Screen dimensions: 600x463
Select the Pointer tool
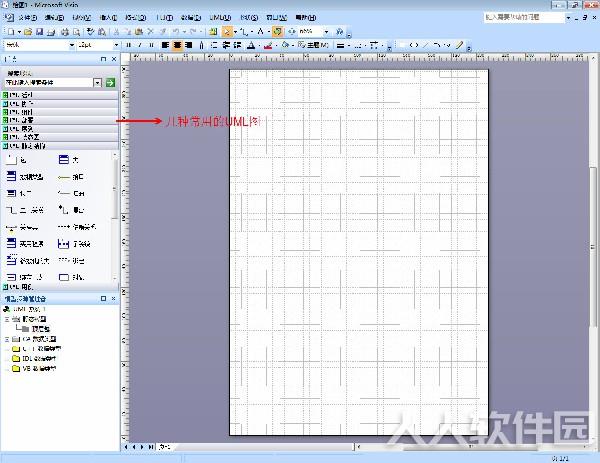click(227, 32)
